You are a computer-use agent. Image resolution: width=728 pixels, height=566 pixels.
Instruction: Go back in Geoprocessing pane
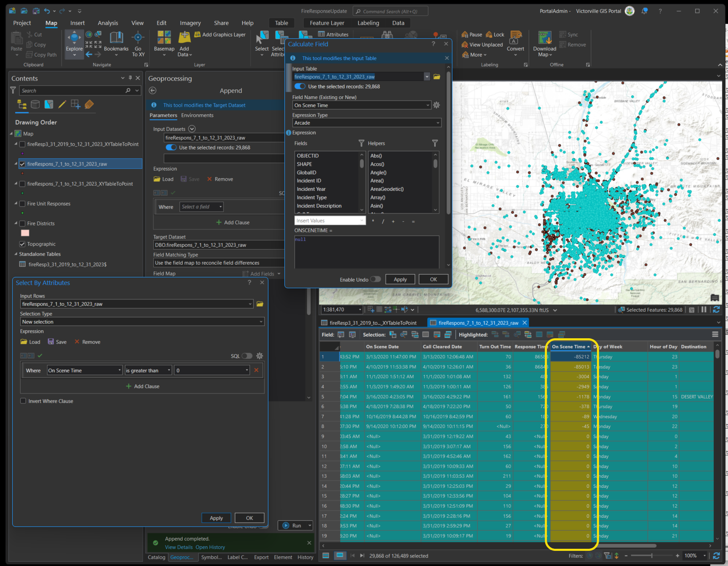(x=153, y=91)
